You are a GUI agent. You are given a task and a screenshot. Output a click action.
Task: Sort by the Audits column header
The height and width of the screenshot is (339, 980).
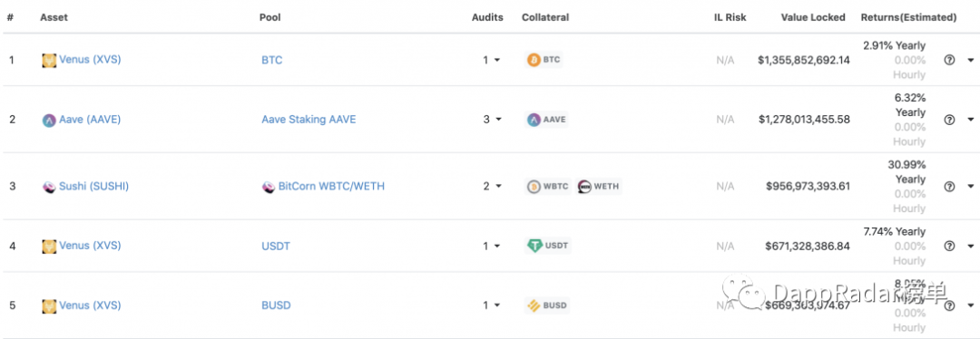487,17
